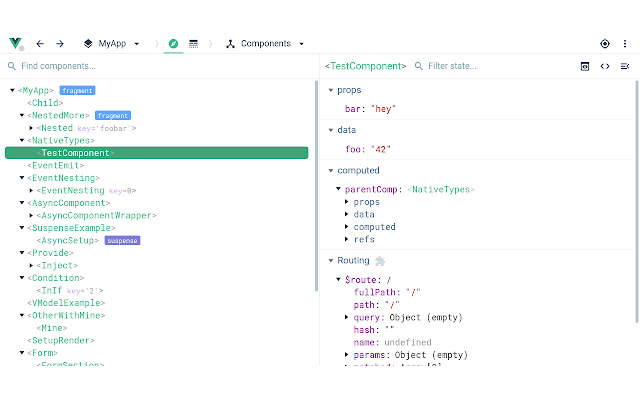The width and height of the screenshot is (640, 400).
Task: Open the Components inspector dropdown
Action: click(265, 44)
